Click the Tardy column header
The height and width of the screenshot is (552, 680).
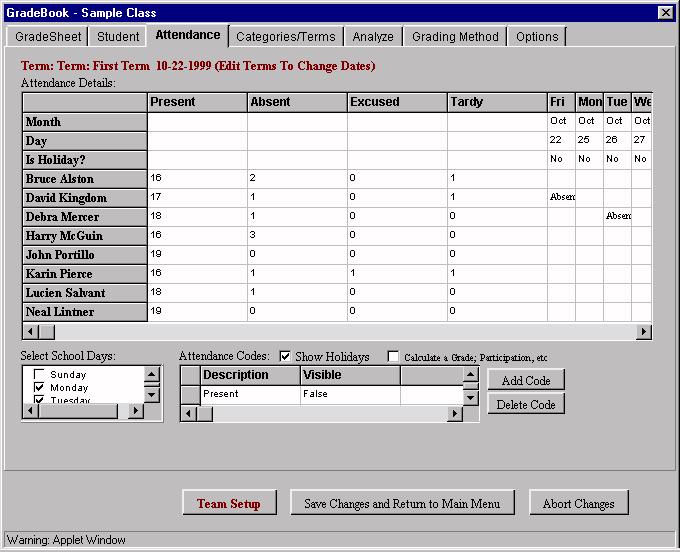click(x=497, y=102)
